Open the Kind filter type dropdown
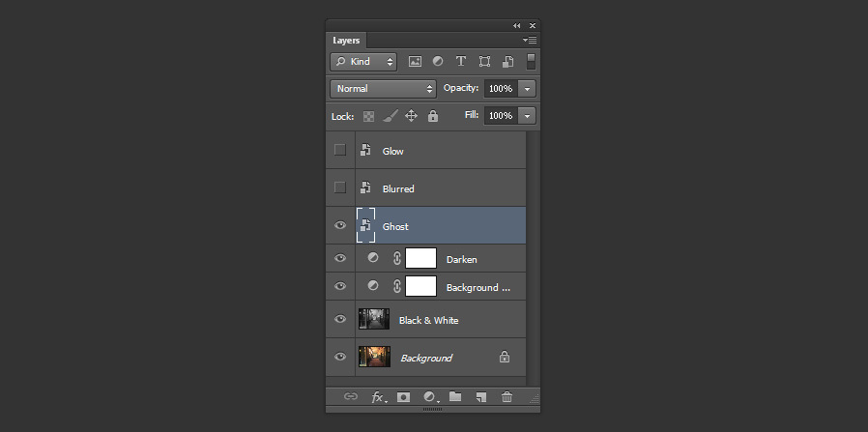This screenshot has width=868, height=432. point(363,62)
